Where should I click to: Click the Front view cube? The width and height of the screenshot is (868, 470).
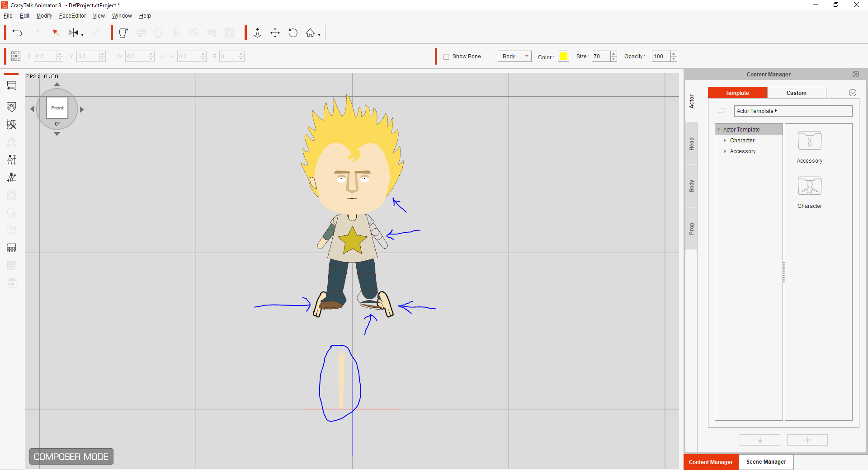pyautogui.click(x=57, y=108)
